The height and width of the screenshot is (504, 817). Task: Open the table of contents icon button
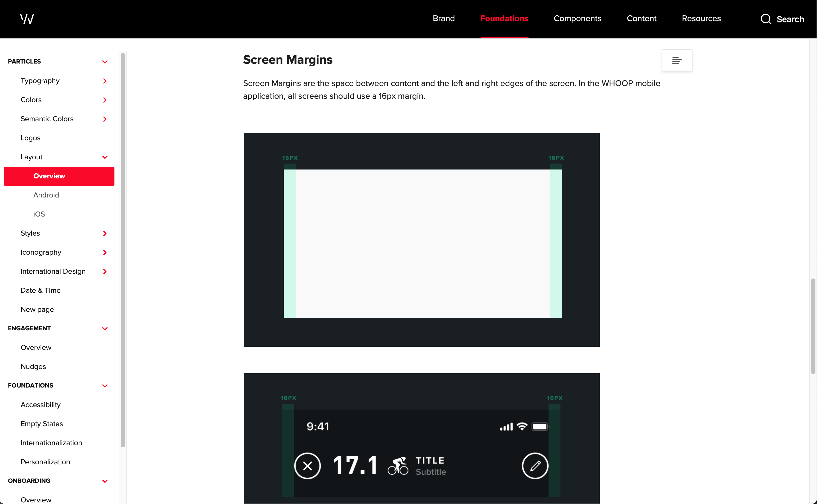point(677,60)
